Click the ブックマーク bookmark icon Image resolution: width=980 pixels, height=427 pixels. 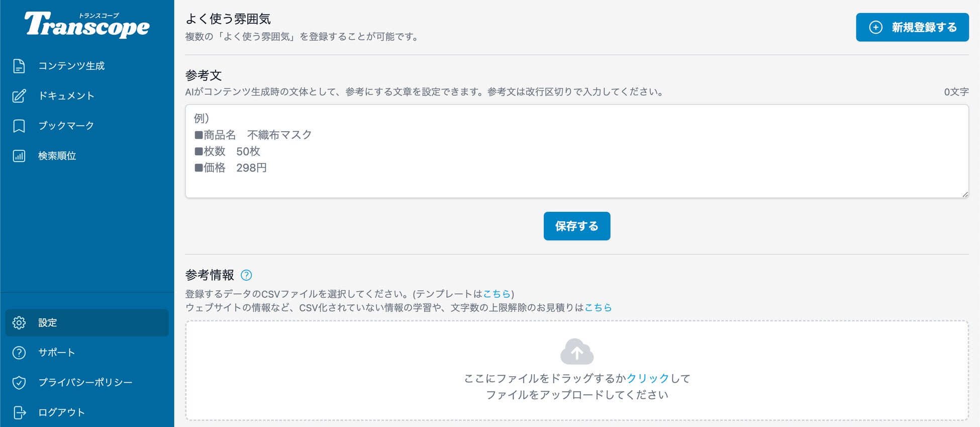(x=19, y=126)
